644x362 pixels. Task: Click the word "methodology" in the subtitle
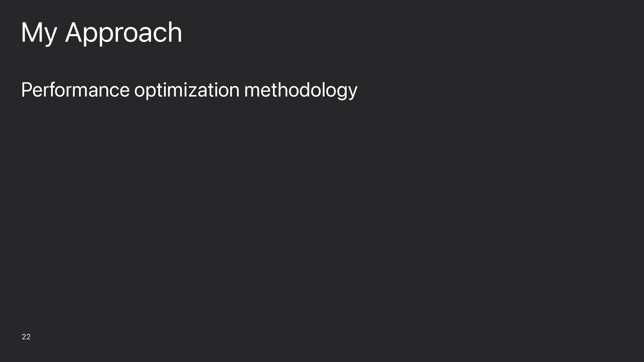pos(301,90)
